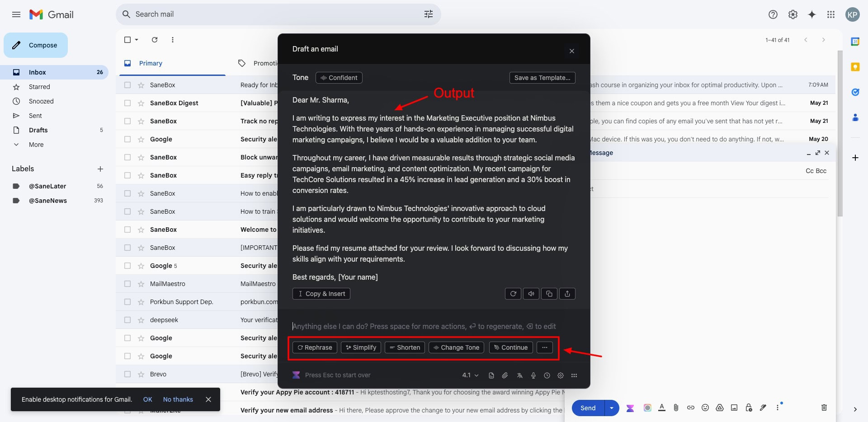Expand the Send options dropdown arrow
868x422 pixels.
pyautogui.click(x=611, y=408)
